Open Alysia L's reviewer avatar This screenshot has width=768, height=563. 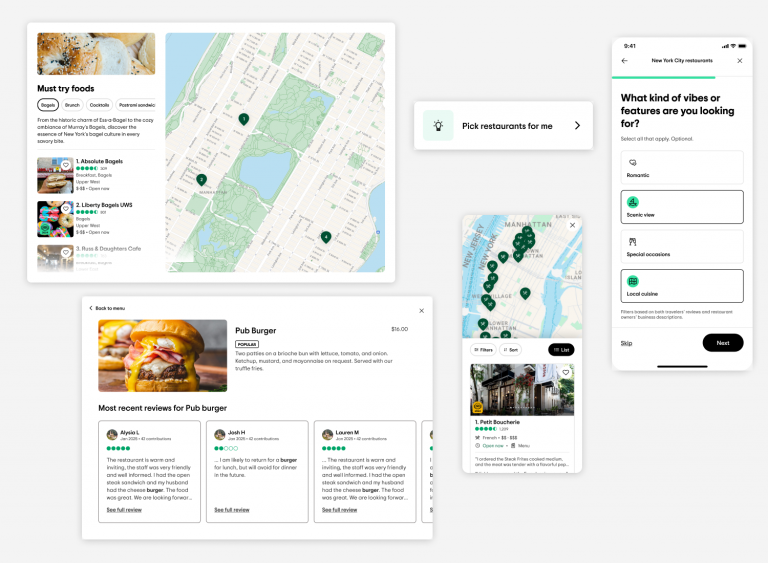112,434
